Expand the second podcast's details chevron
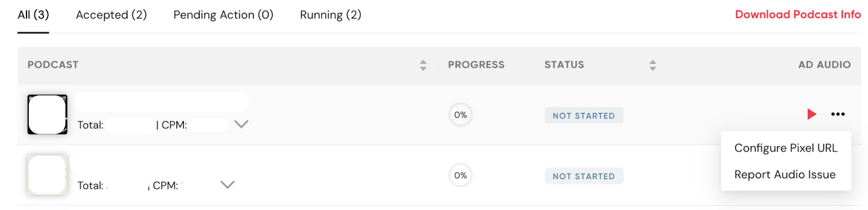868x210 pixels. point(228,185)
